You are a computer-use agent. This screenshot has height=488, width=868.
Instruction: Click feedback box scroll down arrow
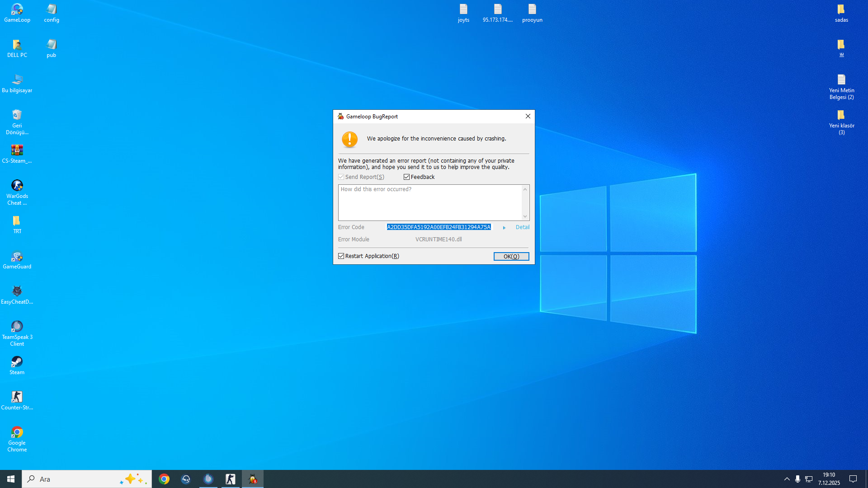click(525, 216)
